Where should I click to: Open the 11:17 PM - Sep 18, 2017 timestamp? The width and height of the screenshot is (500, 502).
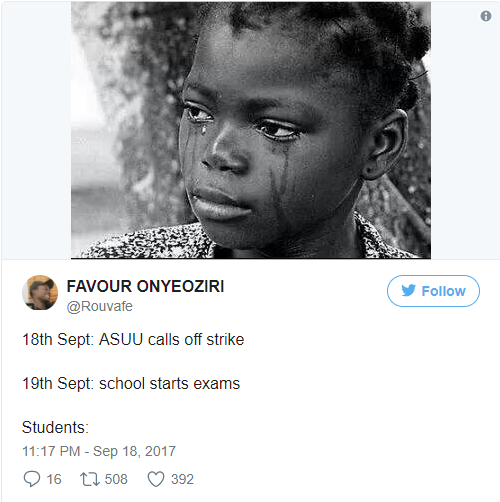point(99,451)
